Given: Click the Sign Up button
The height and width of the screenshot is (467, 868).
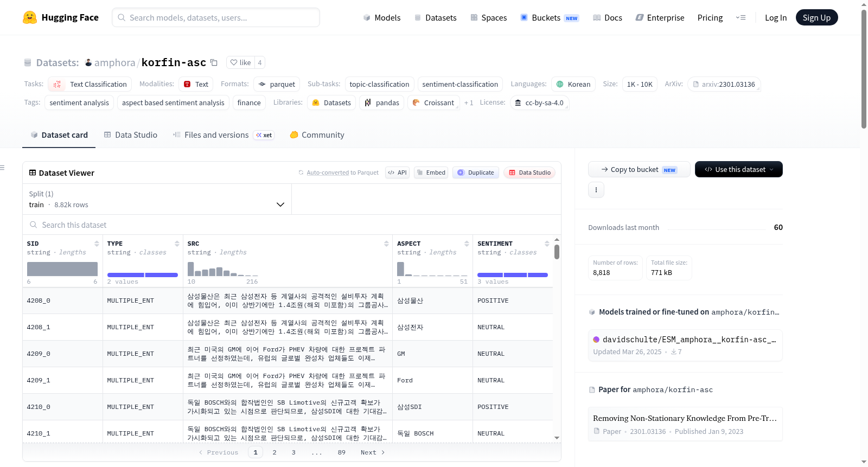Looking at the screenshot, I should tap(816, 17).
